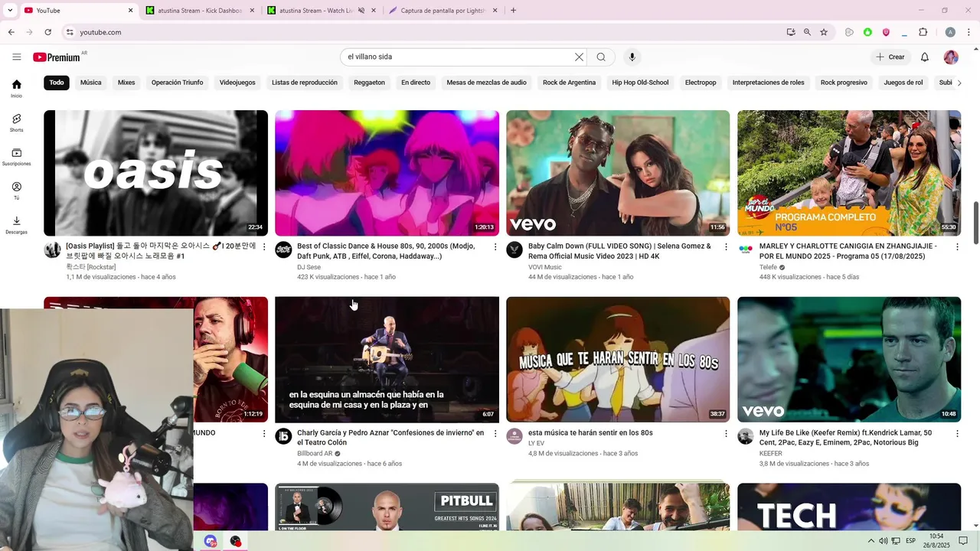
Task: Open Charly García Confesiones de invierno title
Action: pyautogui.click(x=390, y=438)
